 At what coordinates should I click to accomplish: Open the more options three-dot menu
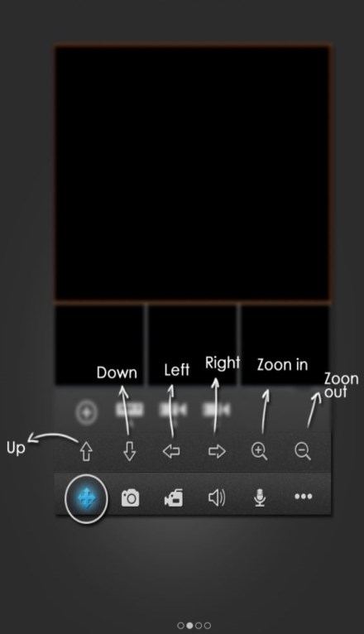coord(304,497)
